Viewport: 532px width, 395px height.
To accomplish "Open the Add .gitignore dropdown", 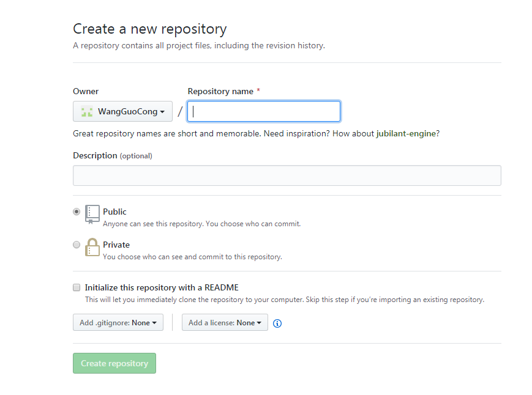I will pos(118,322).
